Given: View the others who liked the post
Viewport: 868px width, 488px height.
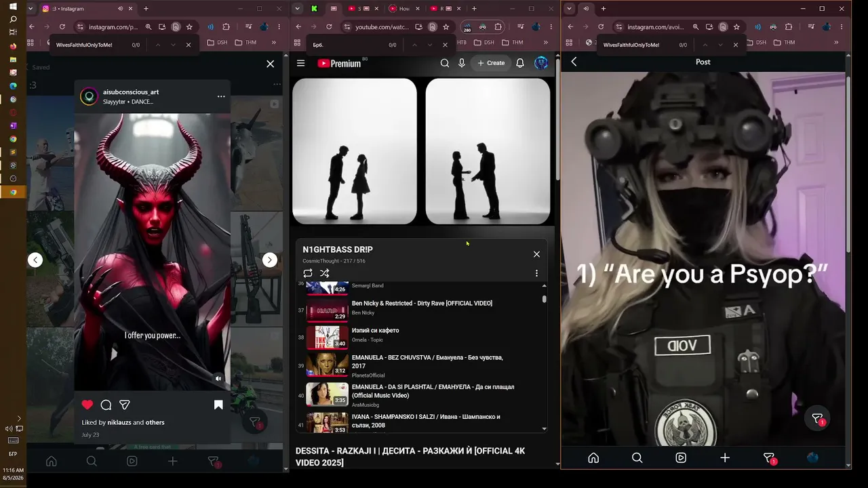Looking at the screenshot, I should click(155, 422).
